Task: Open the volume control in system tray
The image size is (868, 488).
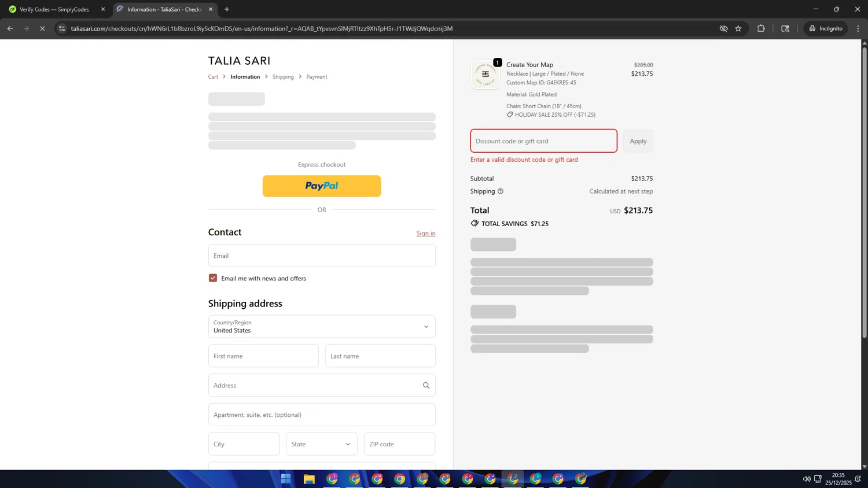Action: pyautogui.click(x=807, y=479)
